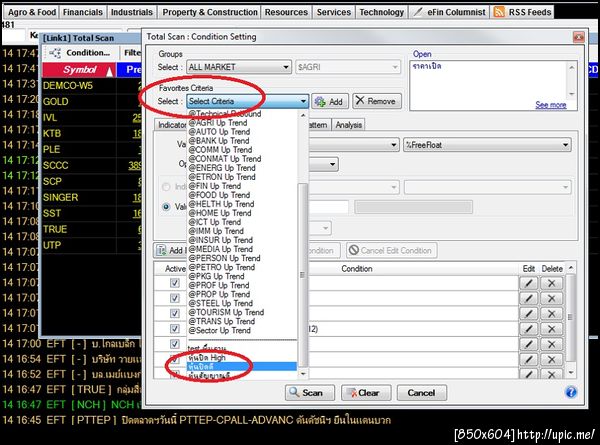Image resolution: width=600 pixels, height=445 pixels.
Task: Open the Resources tab
Action: pyautogui.click(x=286, y=12)
